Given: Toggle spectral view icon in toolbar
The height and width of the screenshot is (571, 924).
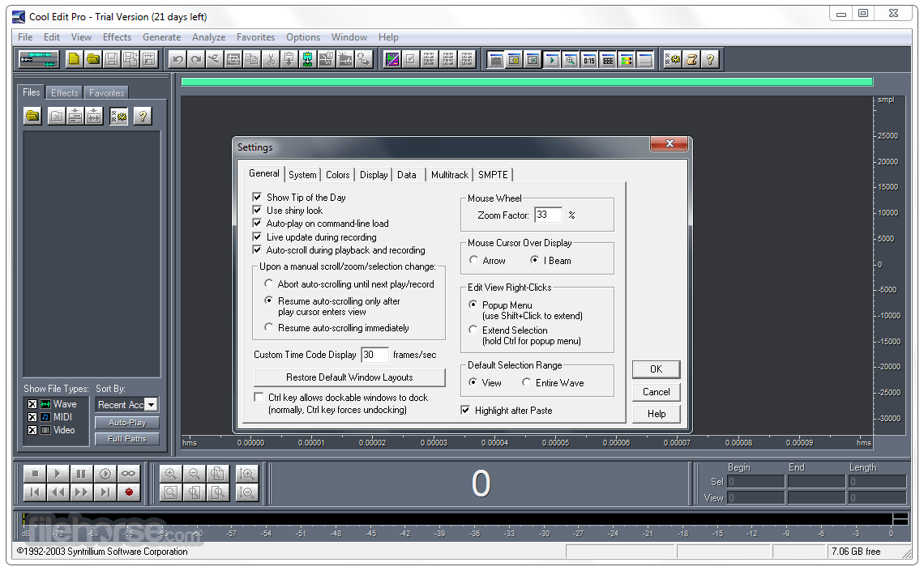Looking at the screenshot, I should (x=392, y=59).
